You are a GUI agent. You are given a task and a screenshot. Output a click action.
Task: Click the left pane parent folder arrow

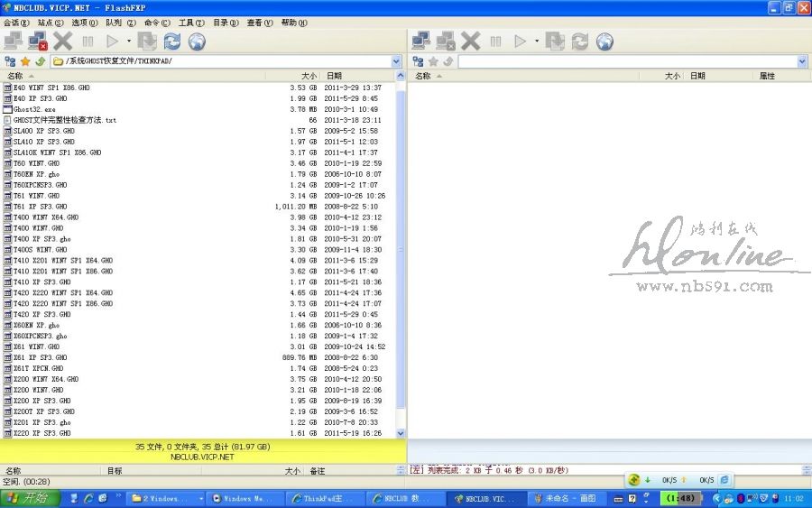pyautogui.click(x=41, y=61)
